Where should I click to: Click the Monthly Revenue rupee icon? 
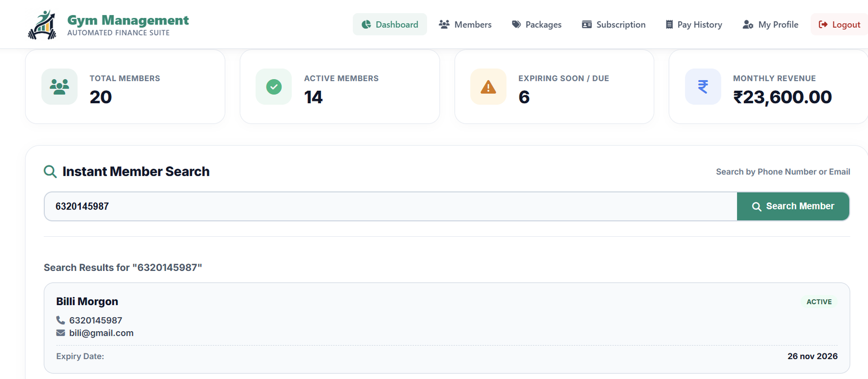coord(703,86)
